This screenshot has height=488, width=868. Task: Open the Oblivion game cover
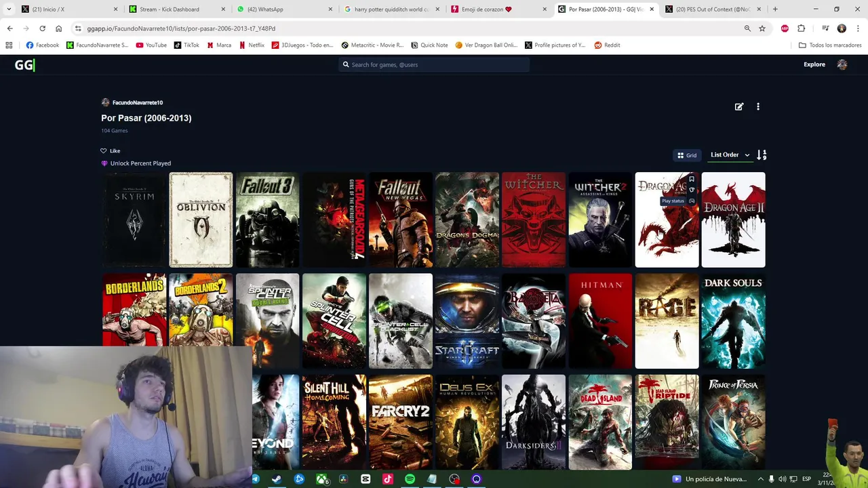pos(201,220)
